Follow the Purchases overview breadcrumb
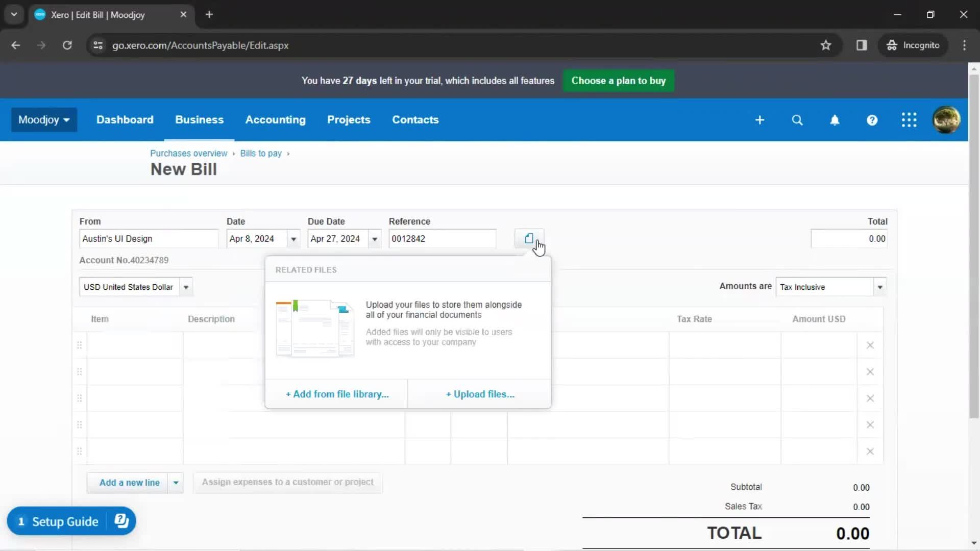 (188, 154)
